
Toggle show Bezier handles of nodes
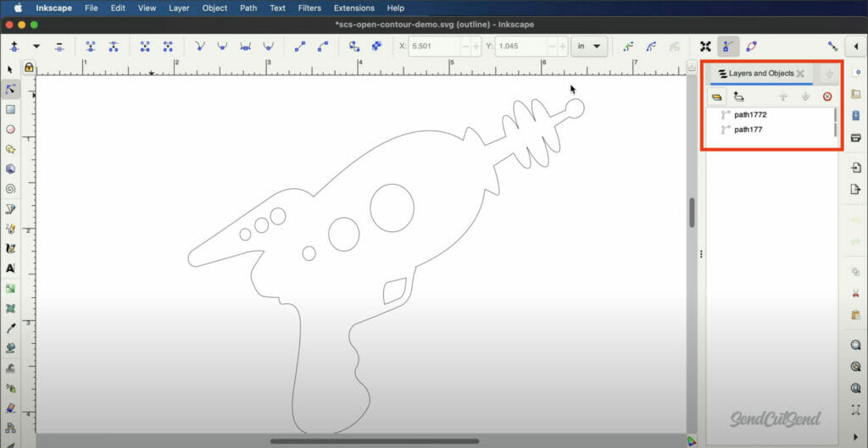(727, 46)
